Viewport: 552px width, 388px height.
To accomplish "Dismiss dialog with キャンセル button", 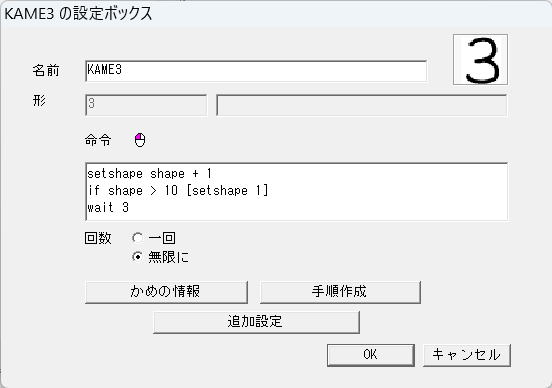I will pyautogui.click(x=466, y=355).
